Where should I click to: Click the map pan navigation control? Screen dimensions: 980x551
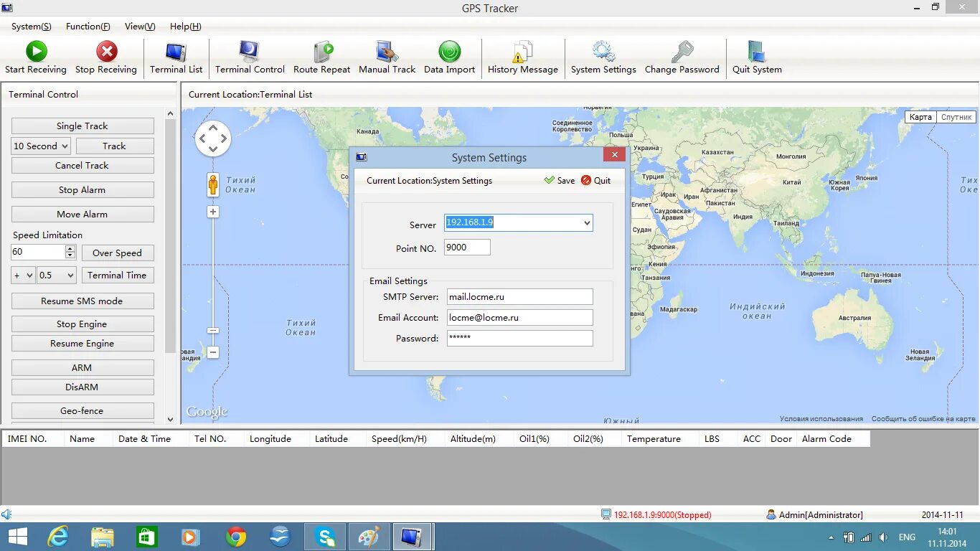click(213, 138)
